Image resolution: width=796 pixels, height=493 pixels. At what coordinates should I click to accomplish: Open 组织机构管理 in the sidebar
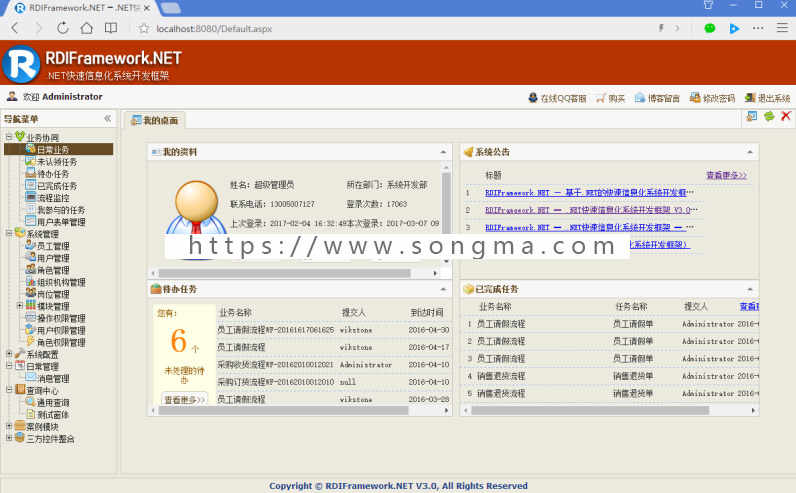[x=61, y=282]
